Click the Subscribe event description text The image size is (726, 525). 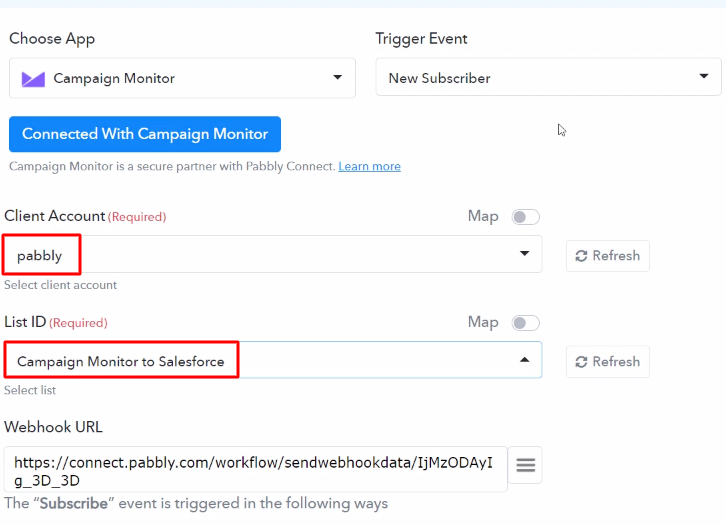pyautogui.click(x=196, y=503)
